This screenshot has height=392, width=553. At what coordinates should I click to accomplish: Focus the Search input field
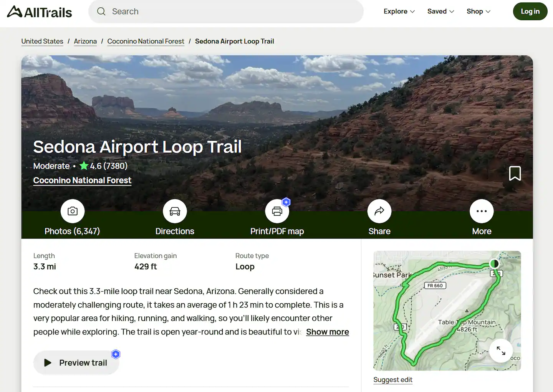click(226, 12)
